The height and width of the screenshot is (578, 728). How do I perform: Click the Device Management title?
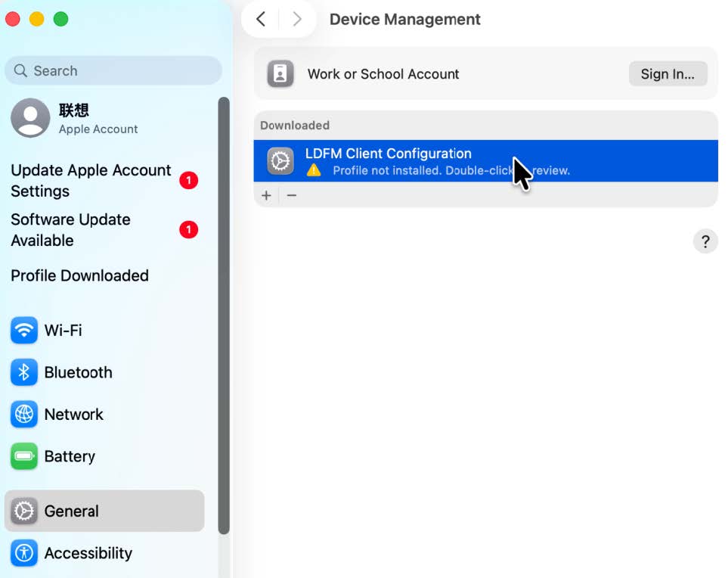[x=405, y=19]
